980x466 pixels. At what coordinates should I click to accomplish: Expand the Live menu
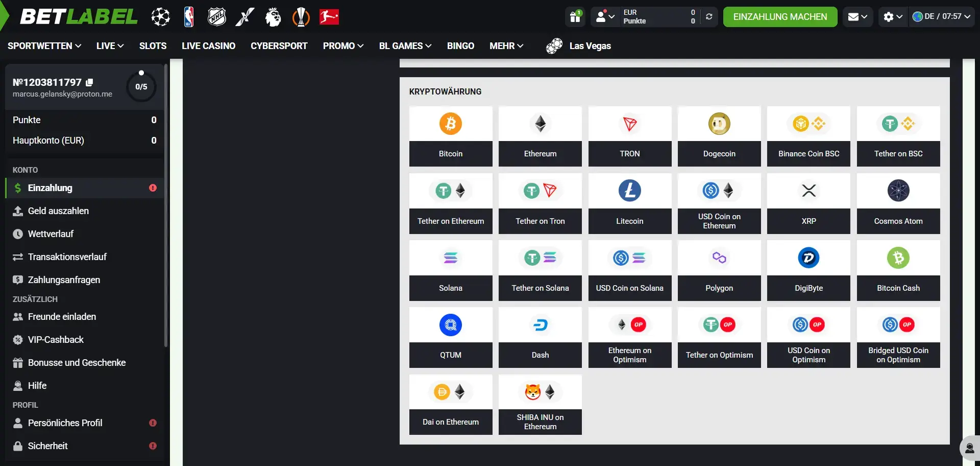tap(110, 46)
